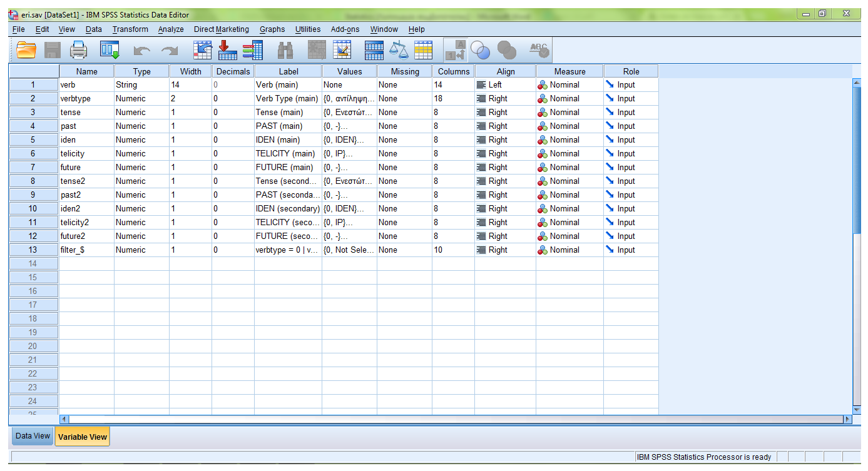Select the name cell 'verbtype'
The width and height of the screenshot is (868, 471).
click(x=87, y=98)
